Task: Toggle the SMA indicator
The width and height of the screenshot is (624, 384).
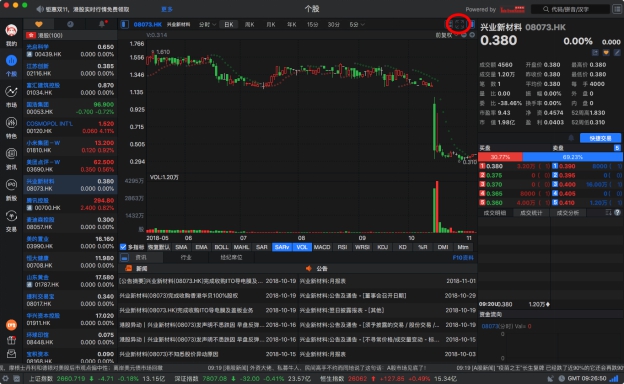Action: (x=181, y=247)
